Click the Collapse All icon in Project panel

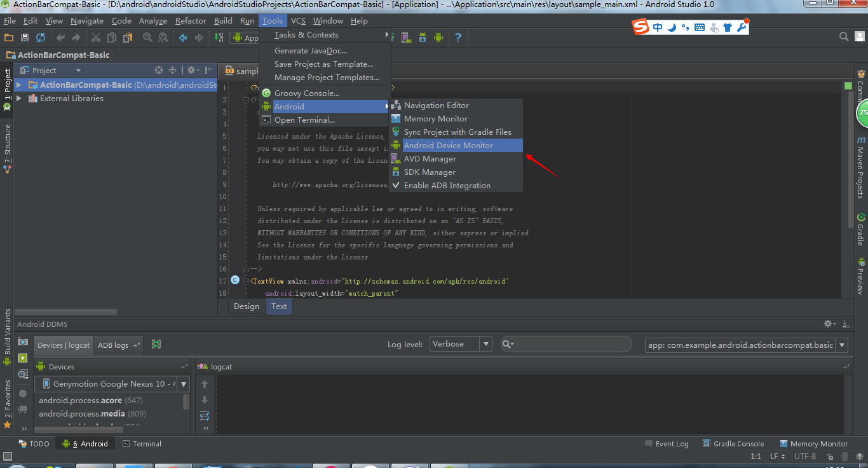[x=173, y=70]
